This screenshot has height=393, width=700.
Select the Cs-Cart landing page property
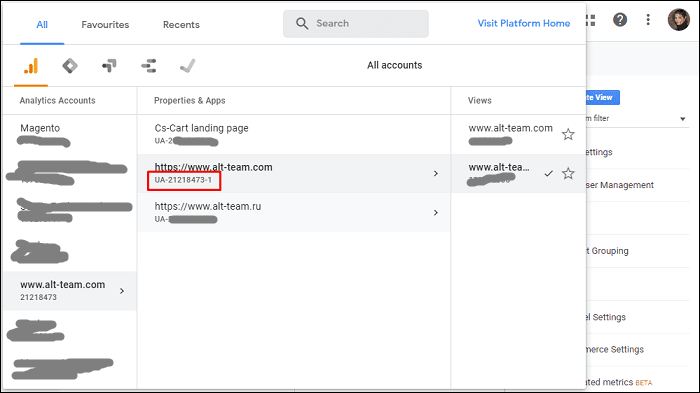point(294,134)
